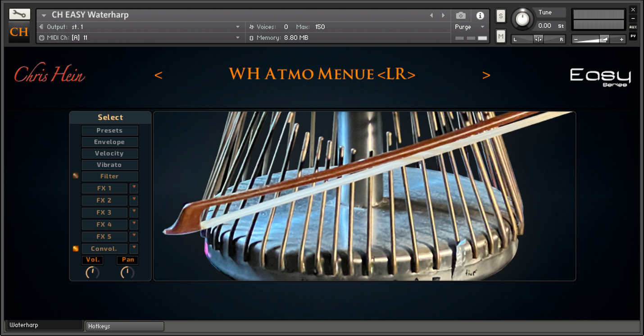Select the previous instrument arrow in header
Screen dimensions: 644x336
(431, 15)
